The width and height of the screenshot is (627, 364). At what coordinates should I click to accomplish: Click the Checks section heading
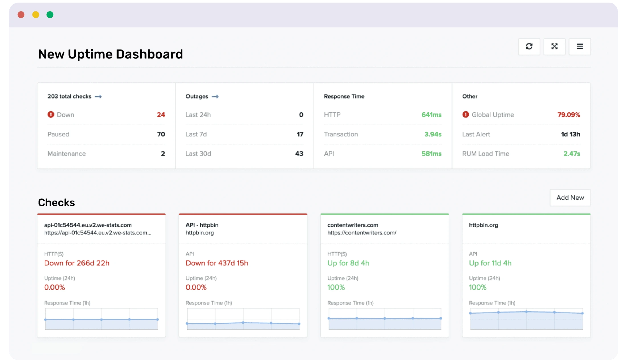pyautogui.click(x=56, y=203)
